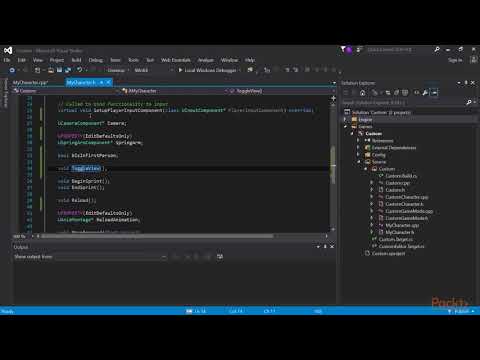This screenshot has height=360, width=480.
Task: Click Collapse All in Solution Explorer
Action: tap(397, 93)
